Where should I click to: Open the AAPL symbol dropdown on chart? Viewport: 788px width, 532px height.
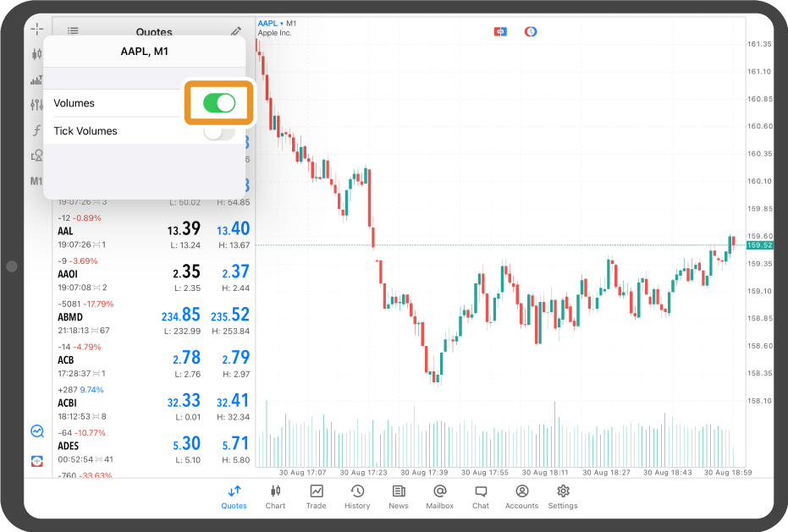(270, 23)
